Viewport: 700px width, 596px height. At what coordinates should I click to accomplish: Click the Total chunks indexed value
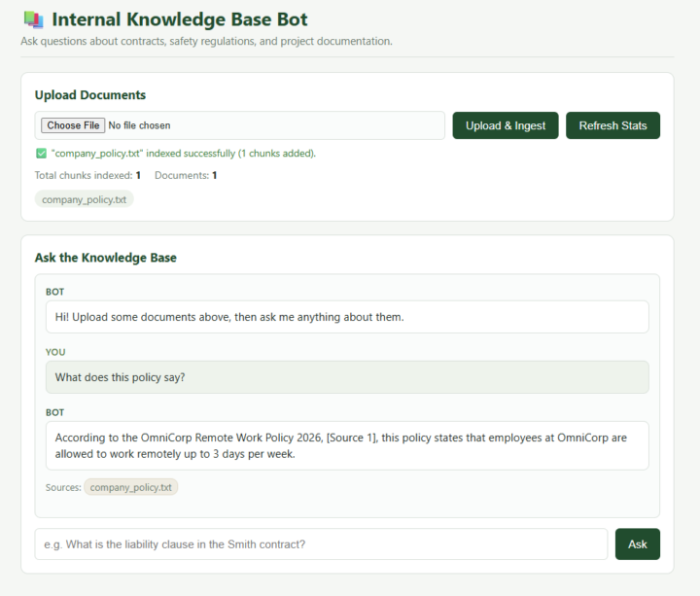click(x=138, y=175)
